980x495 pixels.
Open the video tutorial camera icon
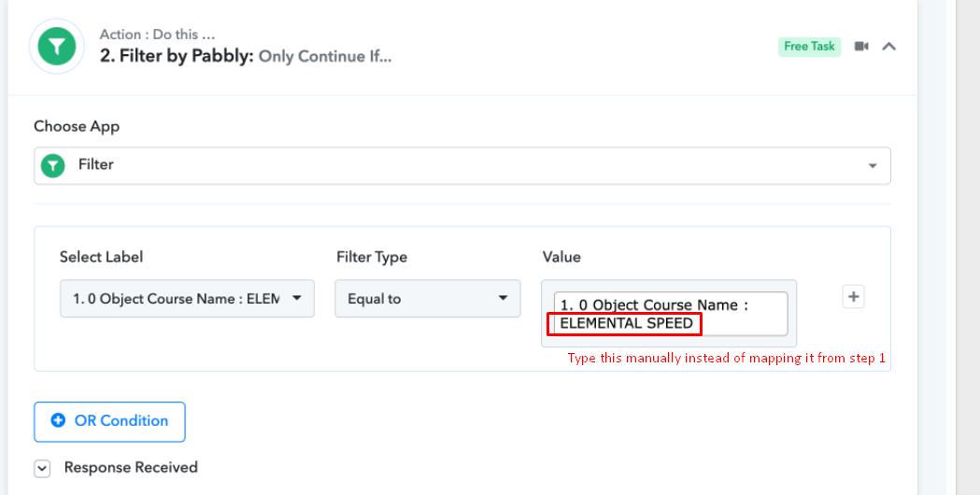pos(861,47)
